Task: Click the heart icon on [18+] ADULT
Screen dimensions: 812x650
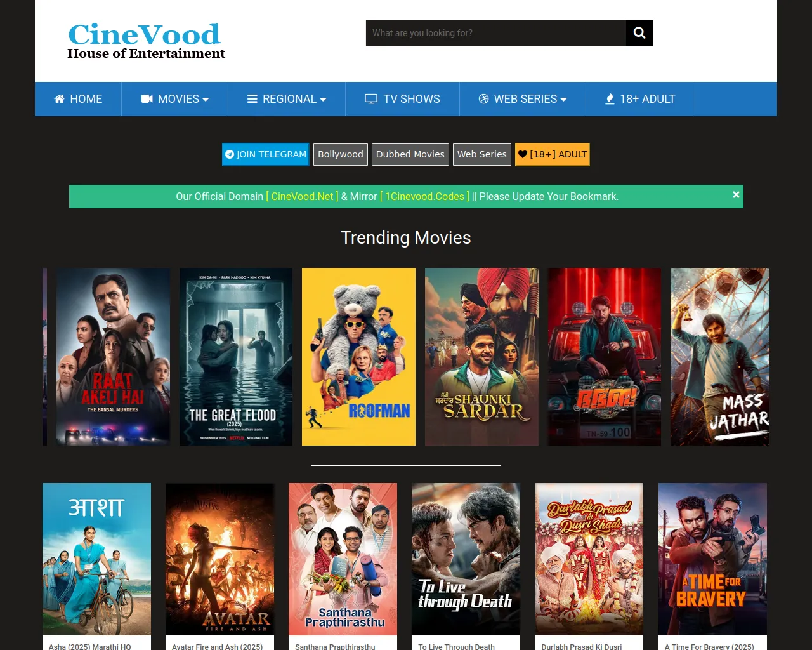Action: [523, 154]
